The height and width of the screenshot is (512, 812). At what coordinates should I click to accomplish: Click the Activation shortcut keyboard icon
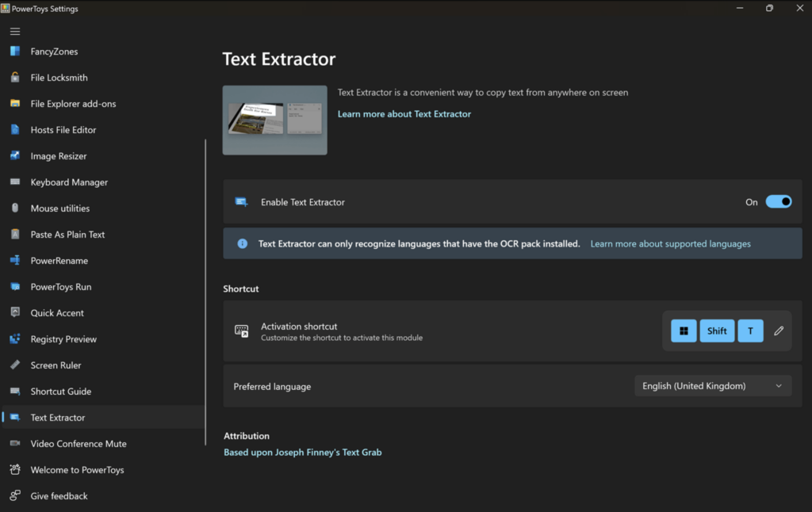(x=241, y=331)
